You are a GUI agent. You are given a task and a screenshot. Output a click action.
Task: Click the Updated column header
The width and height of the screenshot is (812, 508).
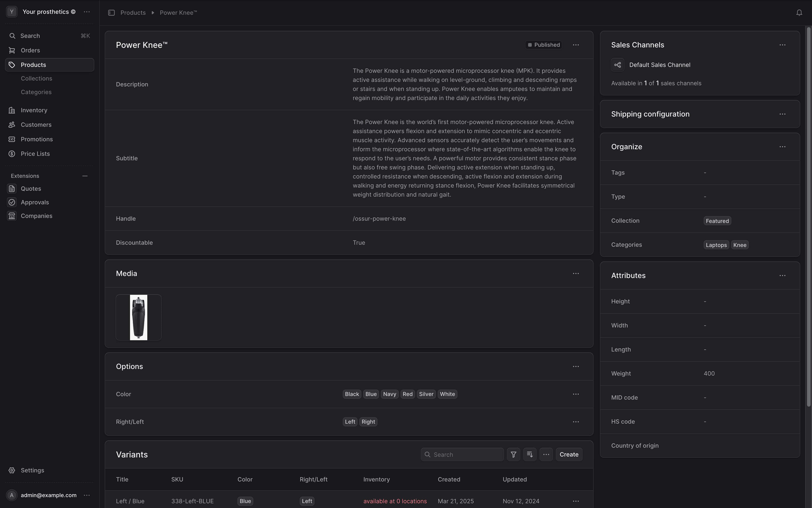(515, 479)
